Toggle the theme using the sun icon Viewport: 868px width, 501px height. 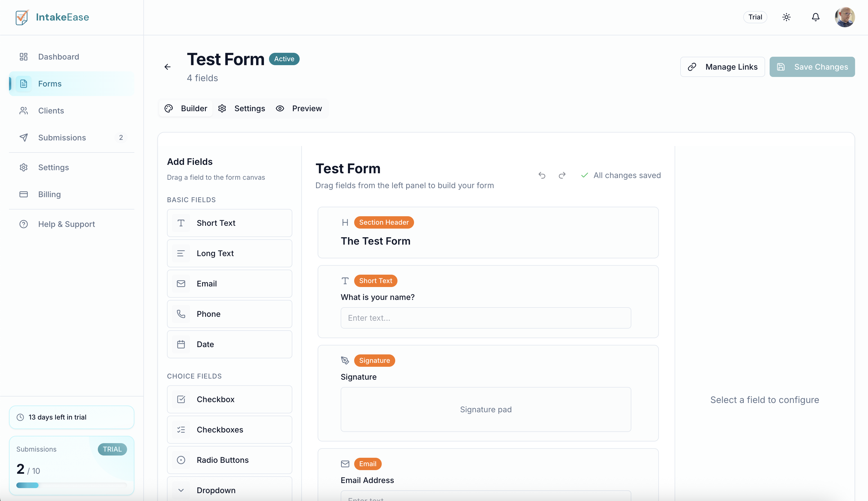[786, 17]
